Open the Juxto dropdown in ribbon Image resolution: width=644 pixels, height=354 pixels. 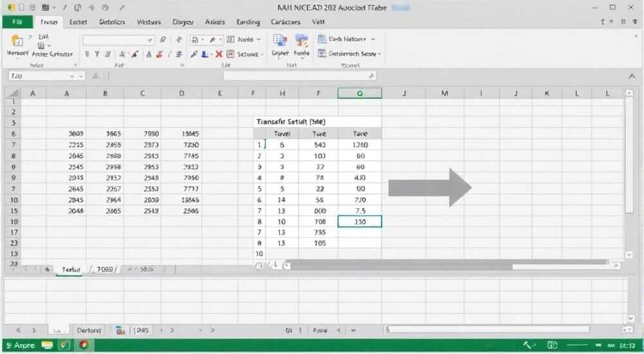click(x=258, y=39)
